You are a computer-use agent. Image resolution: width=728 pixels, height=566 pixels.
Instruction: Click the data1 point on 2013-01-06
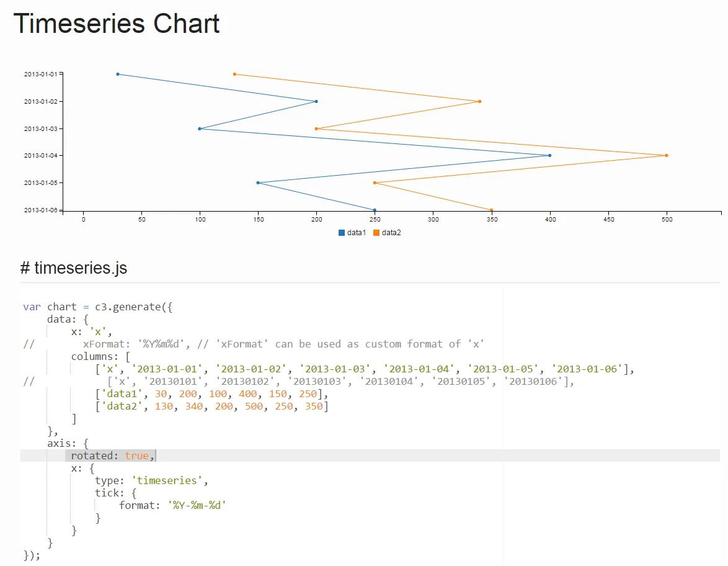pos(375,210)
